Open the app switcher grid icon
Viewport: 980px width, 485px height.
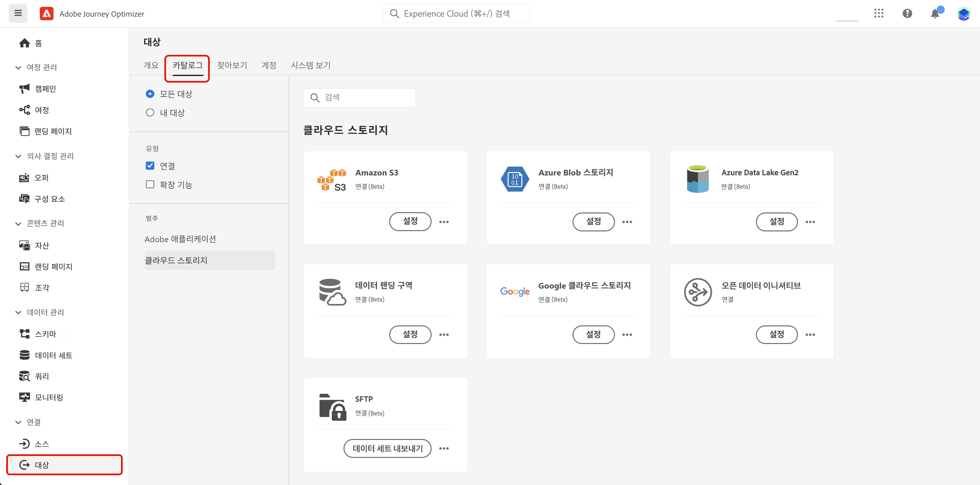(x=879, y=13)
